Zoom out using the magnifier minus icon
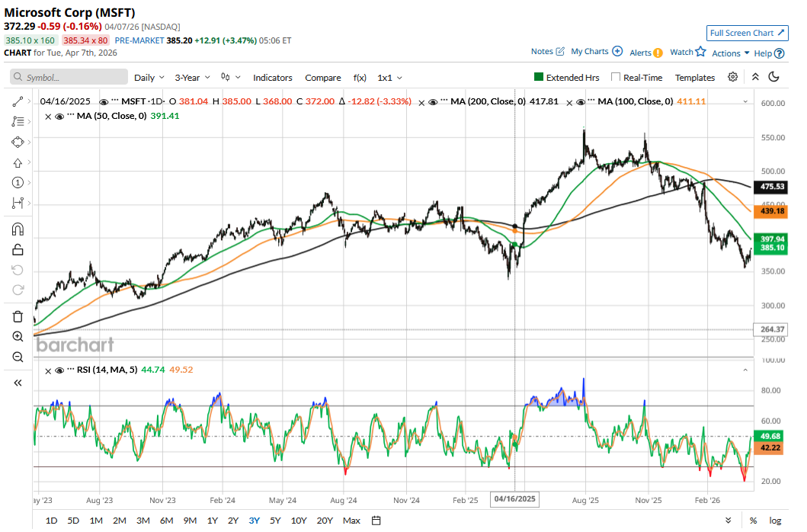The image size is (807, 532). 18,357
